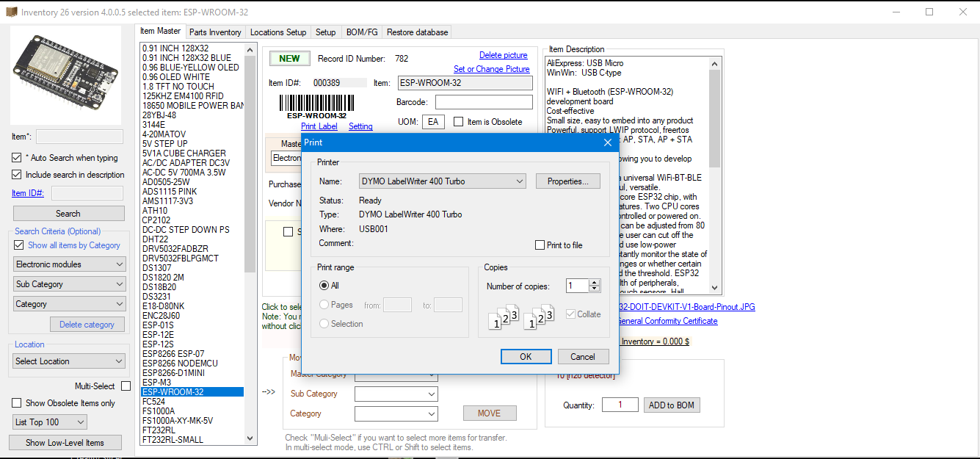Click the BOM Quantity input field
The image size is (980, 459).
(x=620, y=405)
